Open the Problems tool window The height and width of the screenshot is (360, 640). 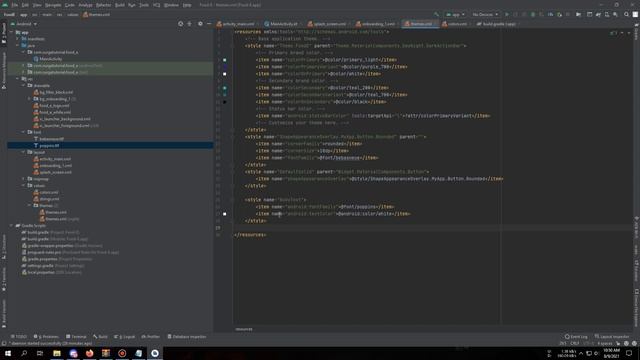(x=46, y=337)
